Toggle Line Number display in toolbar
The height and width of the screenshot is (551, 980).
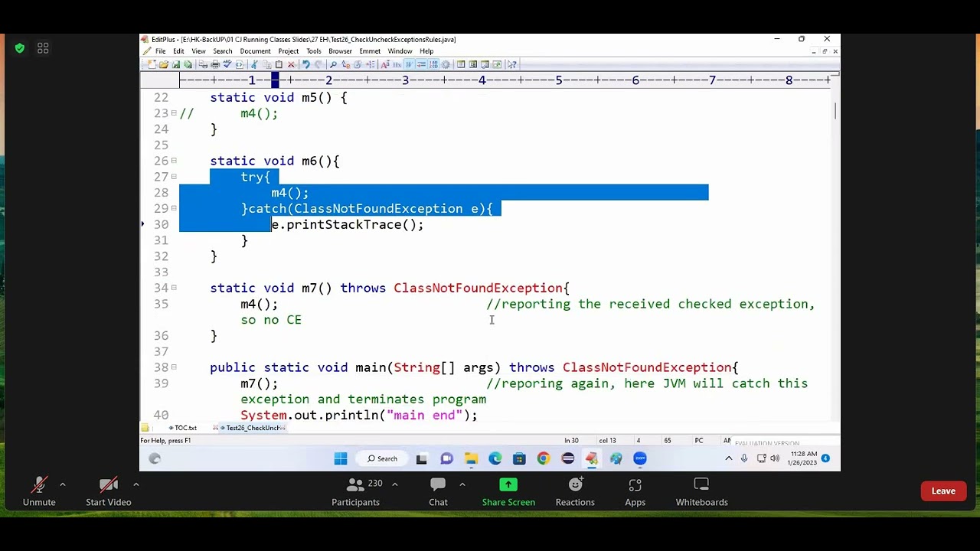tap(433, 64)
